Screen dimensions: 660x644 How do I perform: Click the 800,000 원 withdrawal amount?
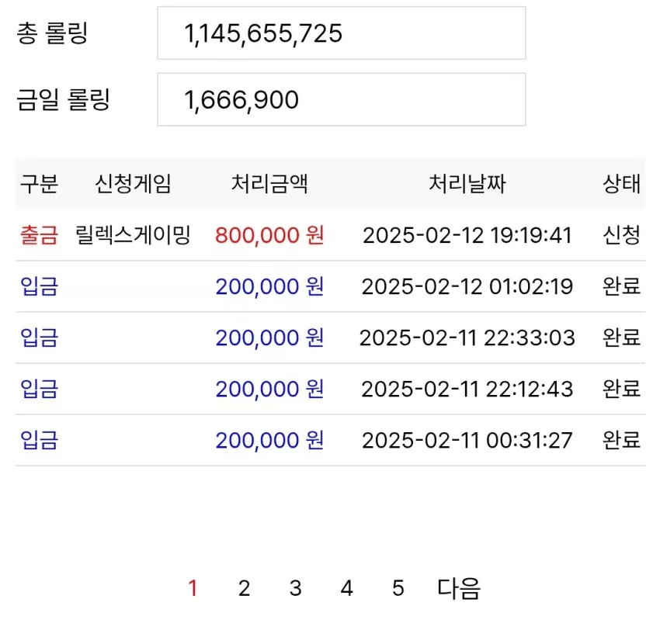pos(269,235)
